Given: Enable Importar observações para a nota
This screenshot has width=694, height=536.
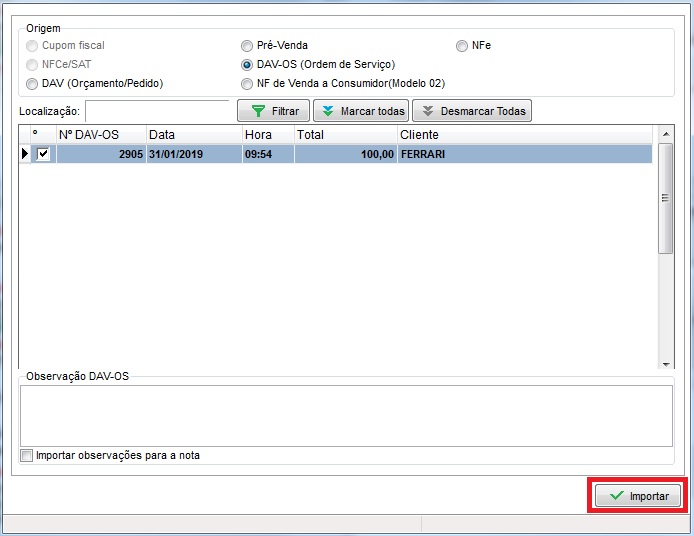Looking at the screenshot, I should [x=27, y=456].
